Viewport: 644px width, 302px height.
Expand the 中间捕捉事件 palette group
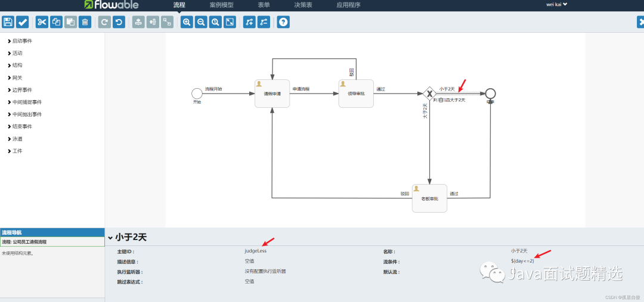24,102
